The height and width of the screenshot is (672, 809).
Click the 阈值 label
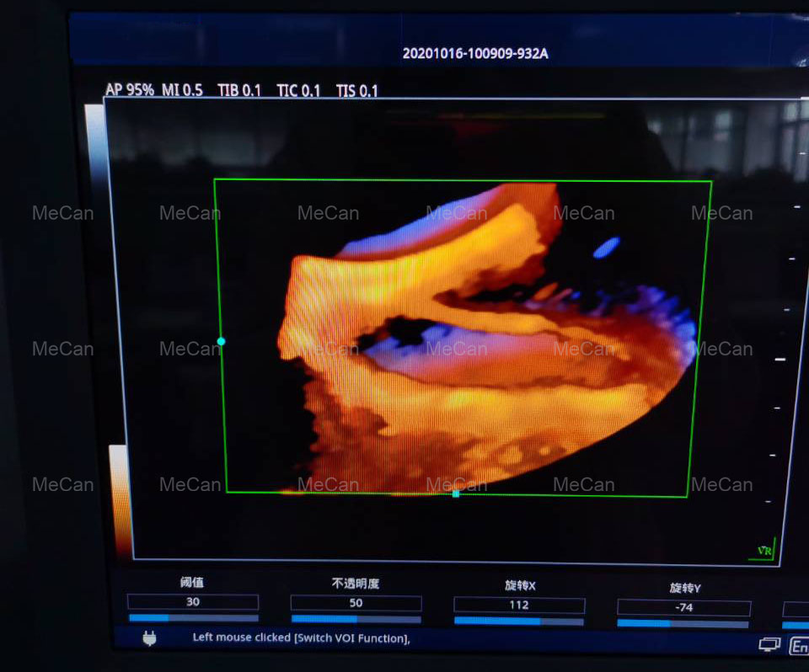coord(192,583)
